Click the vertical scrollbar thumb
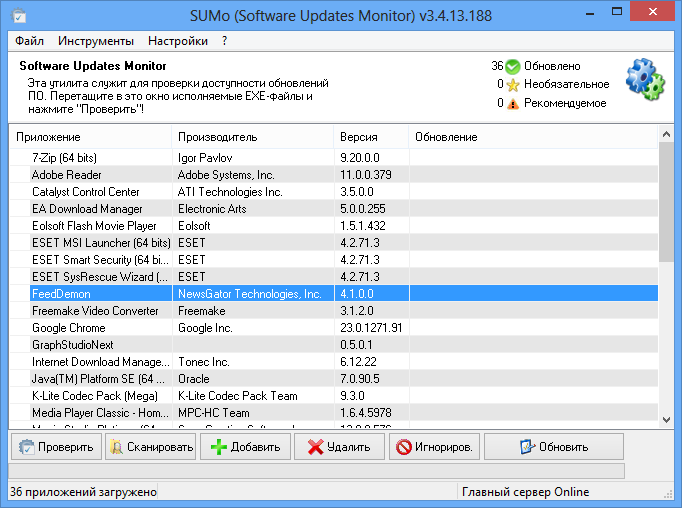The width and height of the screenshot is (682, 508). (x=666, y=202)
